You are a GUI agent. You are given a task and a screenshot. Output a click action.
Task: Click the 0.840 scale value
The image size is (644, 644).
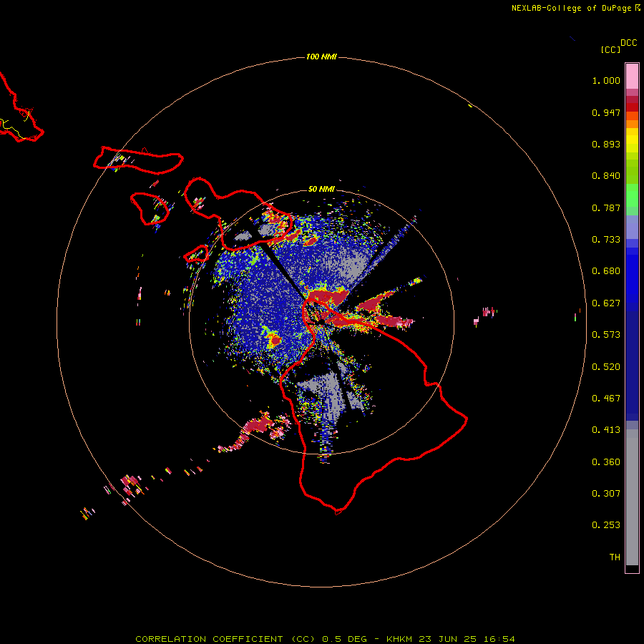(x=606, y=176)
